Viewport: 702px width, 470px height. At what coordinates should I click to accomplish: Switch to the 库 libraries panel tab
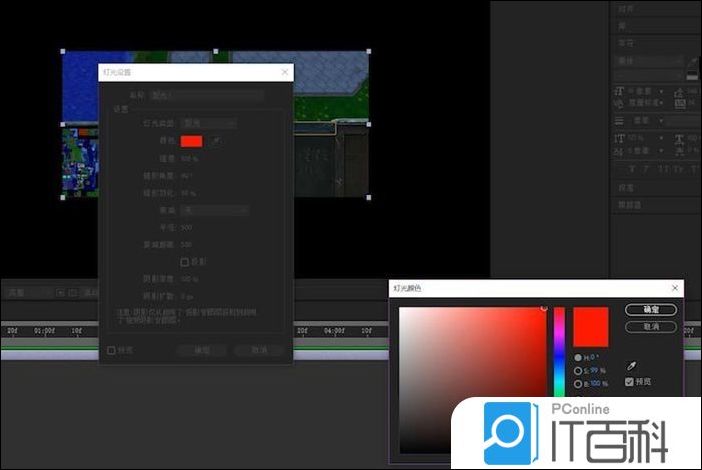point(622,26)
